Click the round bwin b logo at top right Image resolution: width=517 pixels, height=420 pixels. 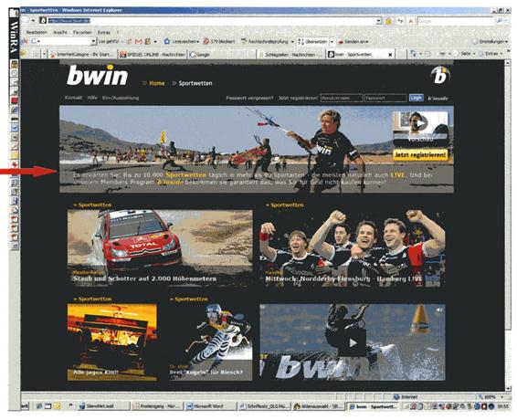point(440,75)
